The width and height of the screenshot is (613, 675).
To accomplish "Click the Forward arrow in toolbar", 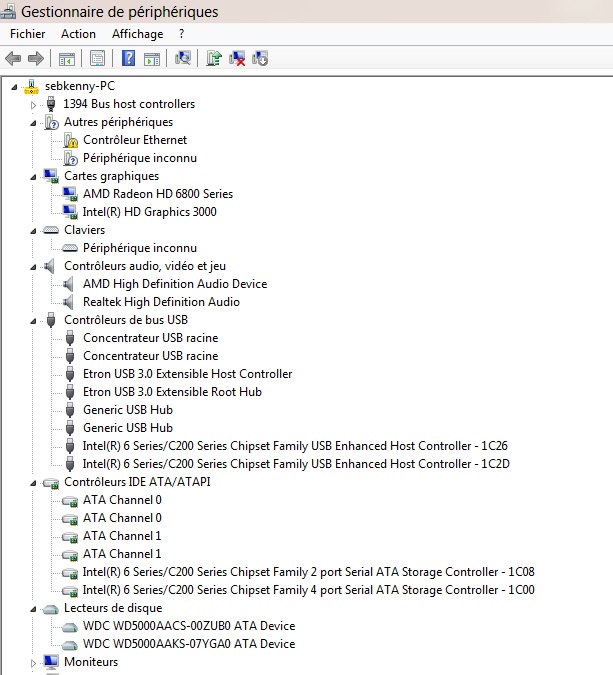I will (35, 58).
